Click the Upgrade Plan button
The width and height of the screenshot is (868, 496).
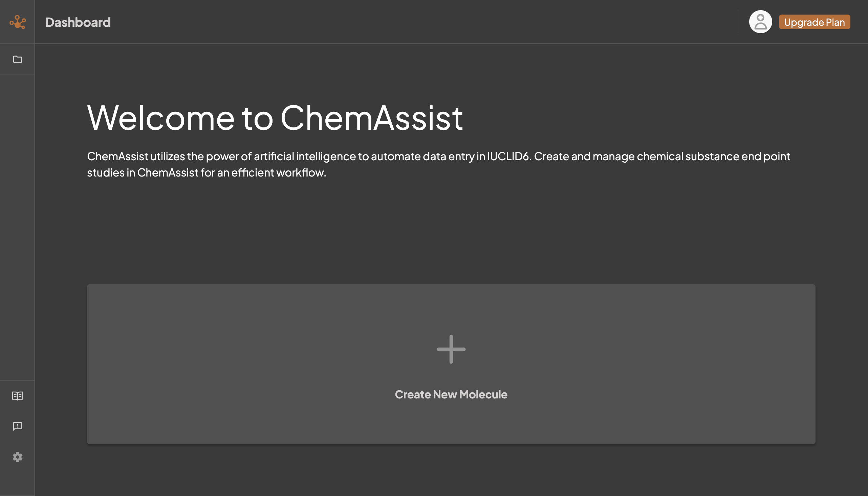[815, 21]
